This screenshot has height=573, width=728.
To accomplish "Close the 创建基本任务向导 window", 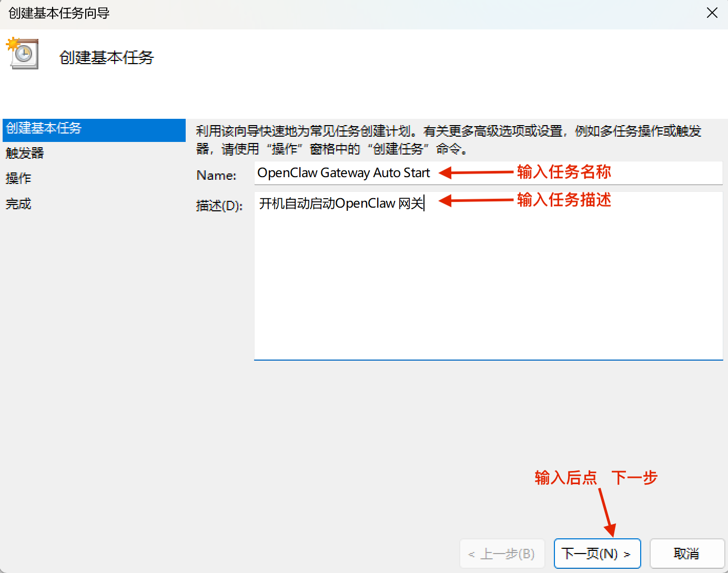I will point(712,13).
